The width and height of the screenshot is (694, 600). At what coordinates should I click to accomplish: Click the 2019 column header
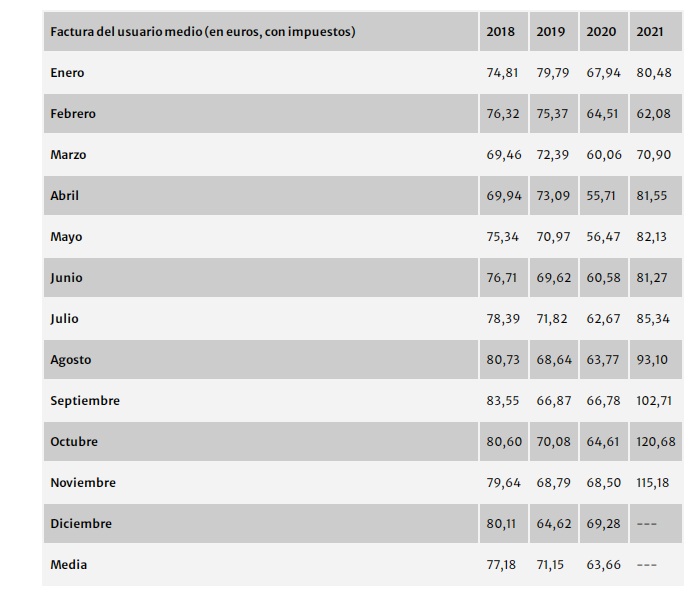click(x=550, y=32)
